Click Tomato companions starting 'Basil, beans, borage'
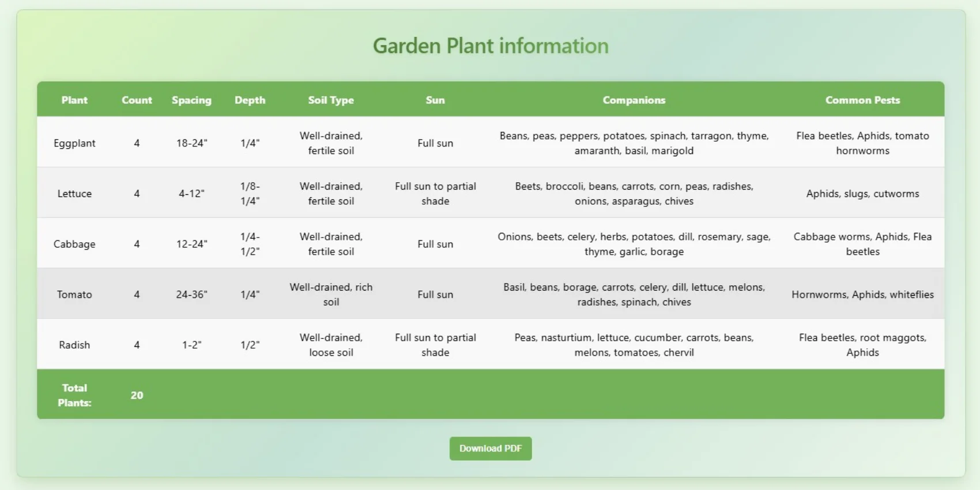This screenshot has width=980, height=490. [x=634, y=295]
